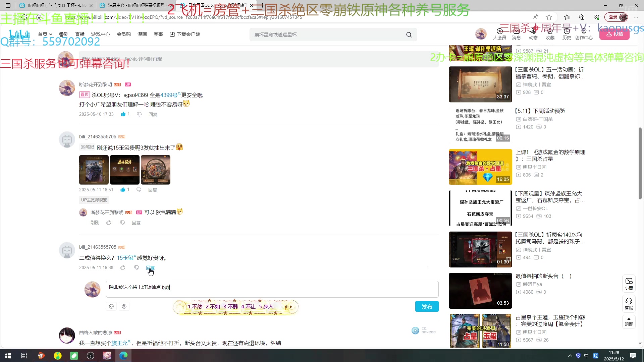Open 会员购 navigation item
This screenshot has width=644, height=362.
click(x=124, y=34)
